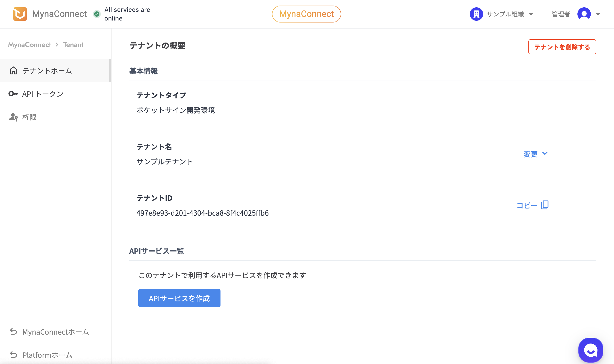Click the home icon beside テナントホーム
Image resolution: width=614 pixels, height=364 pixels.
(x=13, y=71)
